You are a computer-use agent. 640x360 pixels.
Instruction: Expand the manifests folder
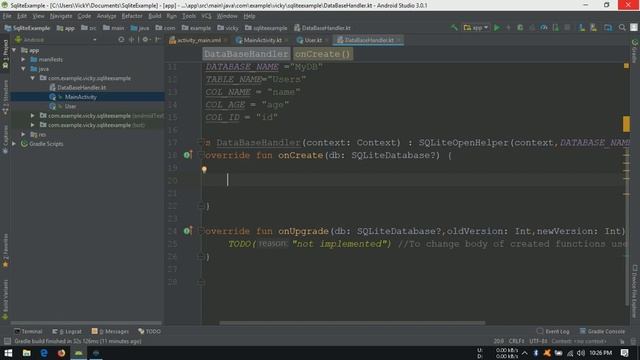coord(24,60)
